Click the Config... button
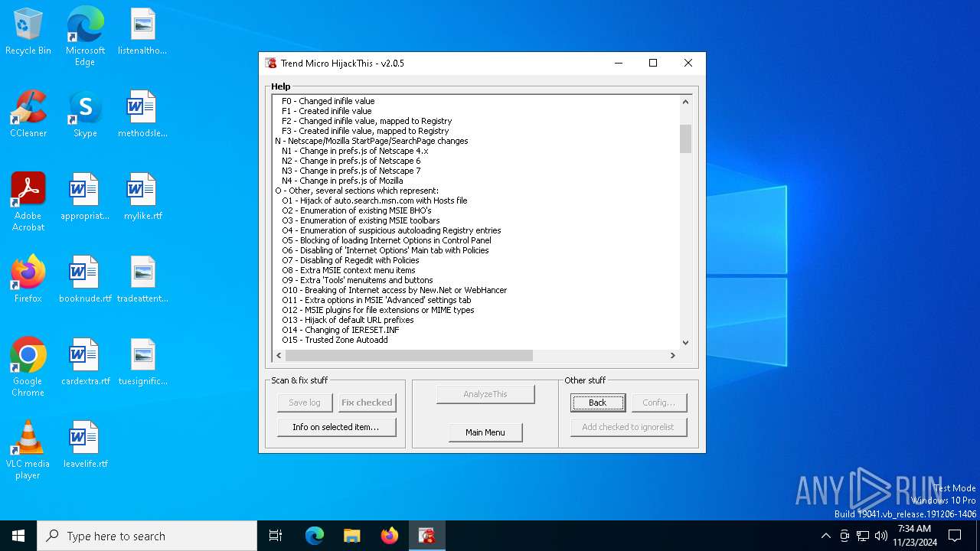The image size is (980, 551). [659, 403]
